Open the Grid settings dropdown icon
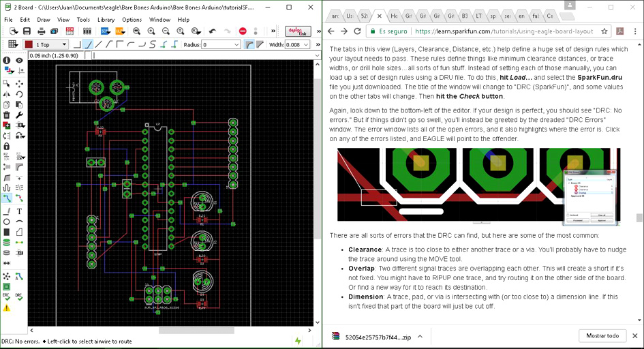Screen dimensions: 644x349 13,44
